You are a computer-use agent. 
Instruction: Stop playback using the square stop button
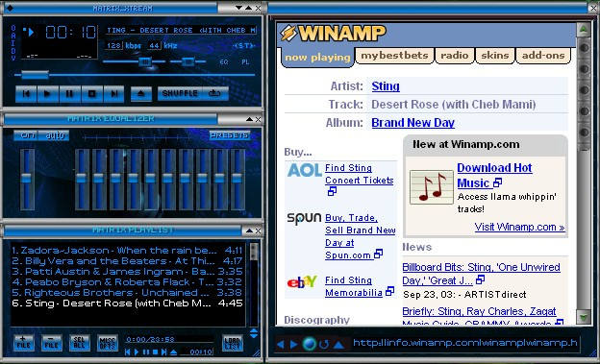[92, 94]
